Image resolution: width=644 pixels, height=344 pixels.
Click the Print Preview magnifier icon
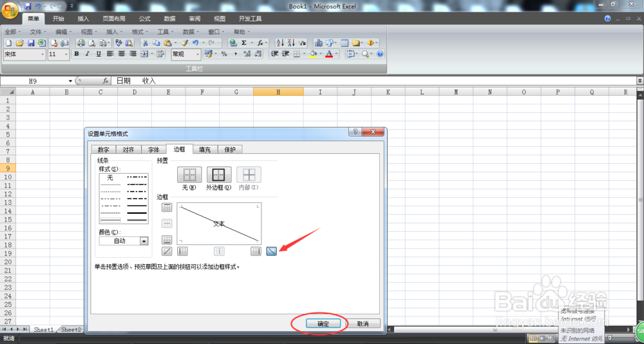point(92,43)
